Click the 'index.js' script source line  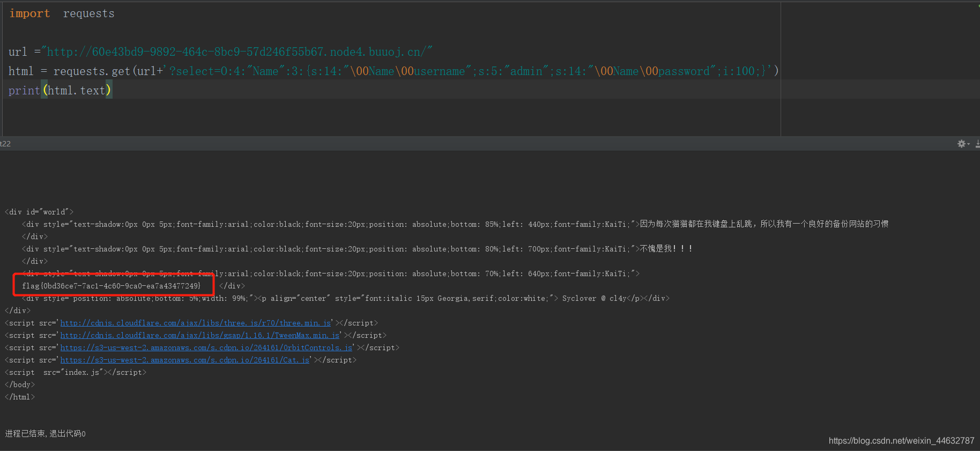[76, 372]
